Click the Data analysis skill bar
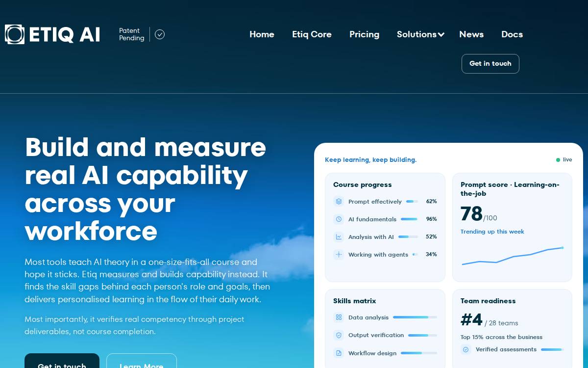The width and height of the screenshot is (588, 368). click(x=415, y=317)
